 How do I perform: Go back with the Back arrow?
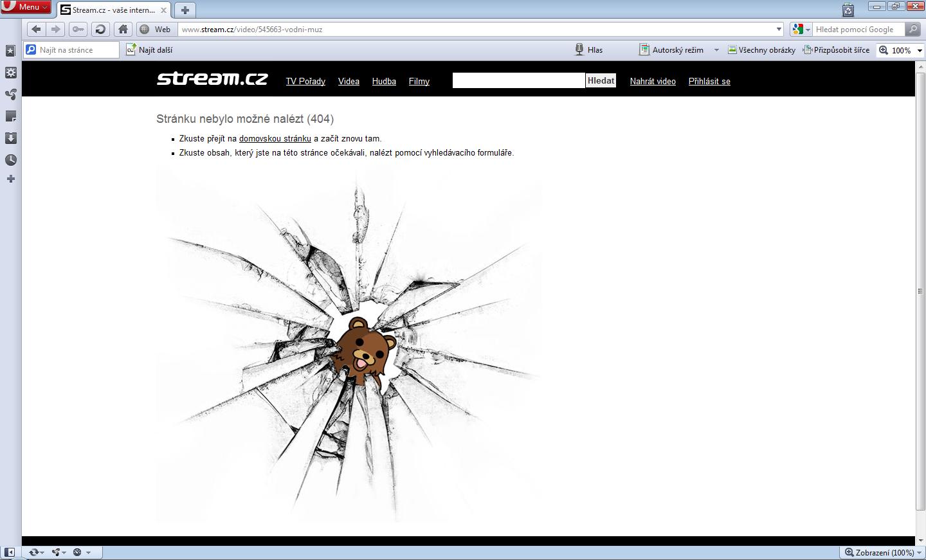tap(36, 29)
